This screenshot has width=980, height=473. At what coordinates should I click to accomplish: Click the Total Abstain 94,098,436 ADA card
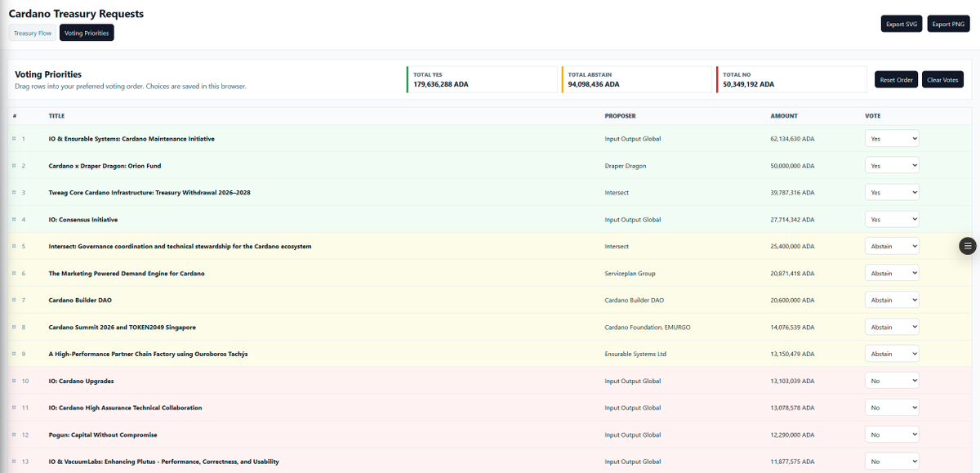point(636,79)
